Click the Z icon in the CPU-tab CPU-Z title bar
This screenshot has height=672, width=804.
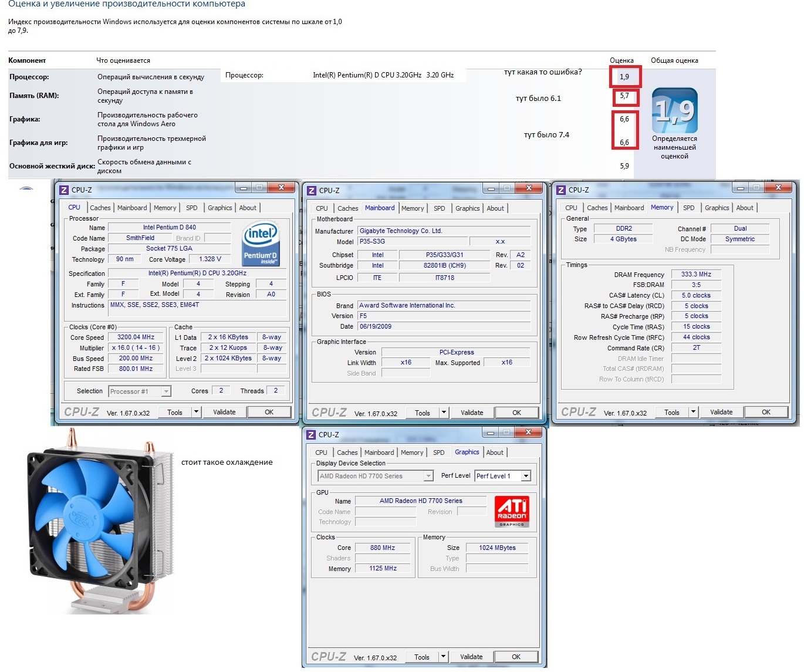pos(65,190)
